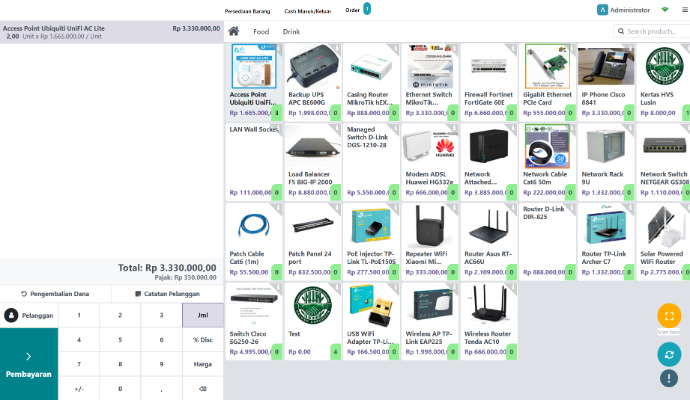Image resolution: width=690 pixels, height=400 pixels.
Task: Click Pengembalian Dana refund button
Action: tap(55, 294)
